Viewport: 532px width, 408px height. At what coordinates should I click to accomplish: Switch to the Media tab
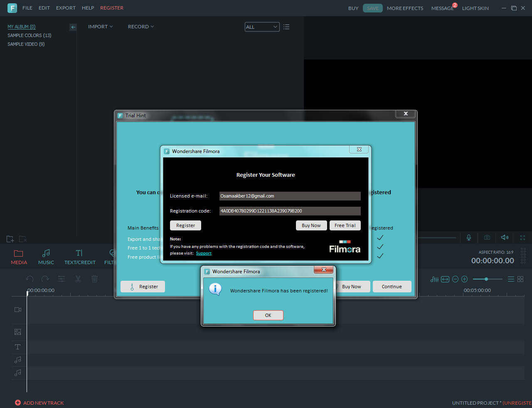[19, 257]
